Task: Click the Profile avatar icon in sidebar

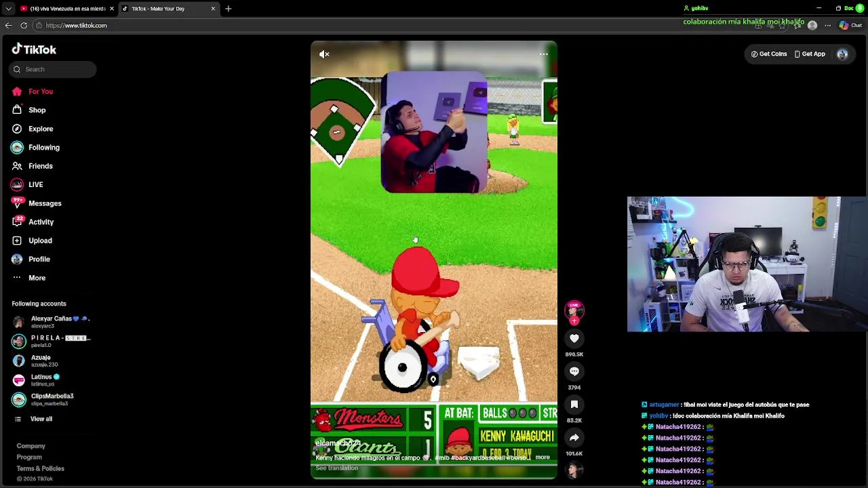Action: 17,259
